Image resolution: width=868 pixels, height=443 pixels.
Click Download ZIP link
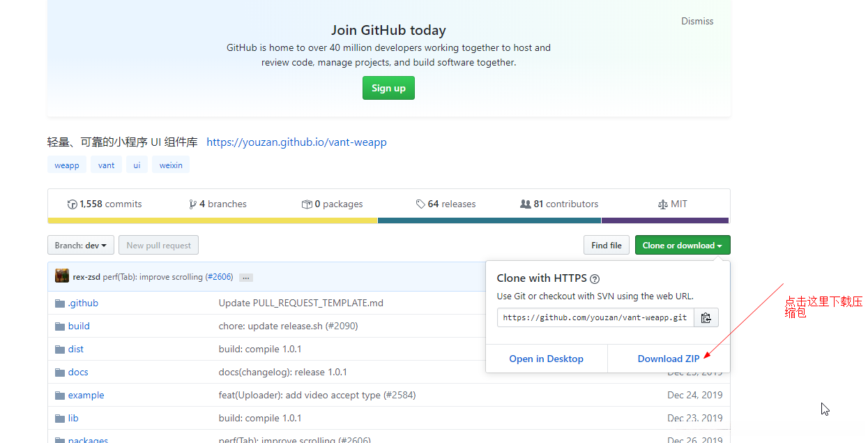pos(669,359)
